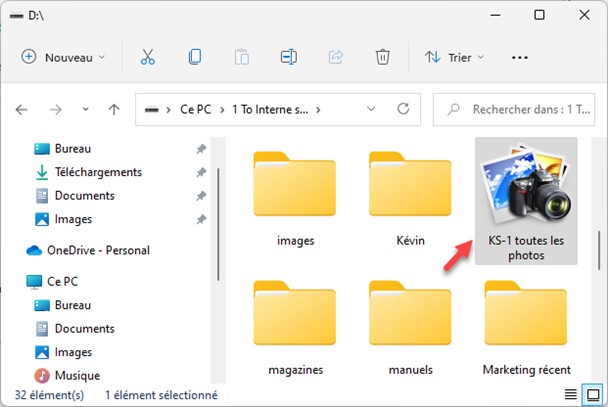
Task: Click the Up arrow navigation icon
Action: 114,109
